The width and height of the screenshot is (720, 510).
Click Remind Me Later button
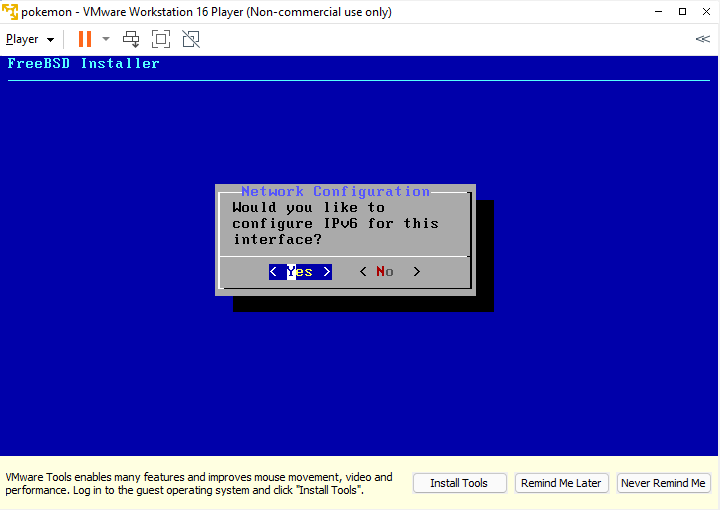pyautogui.click(x=561, y=483)
